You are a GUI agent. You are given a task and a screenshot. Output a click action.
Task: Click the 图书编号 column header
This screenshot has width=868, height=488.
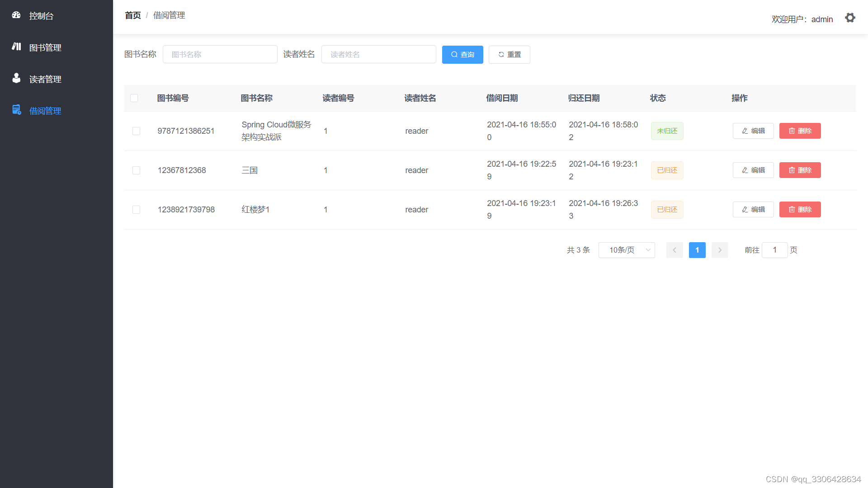click(x=173, y=98)
